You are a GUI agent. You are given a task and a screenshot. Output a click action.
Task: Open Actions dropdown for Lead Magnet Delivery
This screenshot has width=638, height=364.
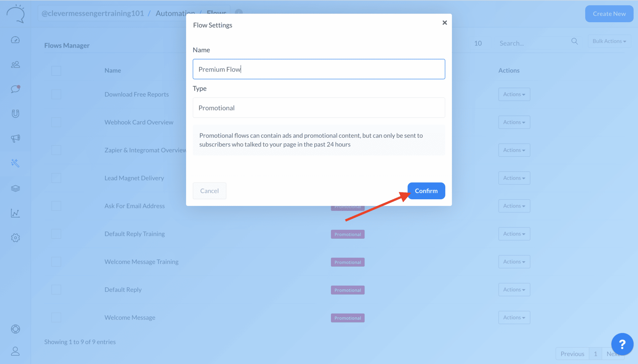point(514,178)
